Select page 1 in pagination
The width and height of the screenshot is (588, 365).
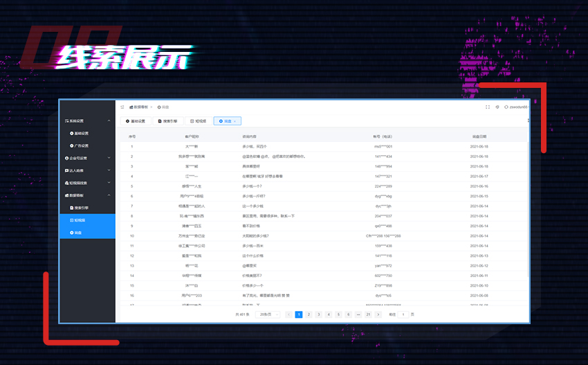click(299, 314)
